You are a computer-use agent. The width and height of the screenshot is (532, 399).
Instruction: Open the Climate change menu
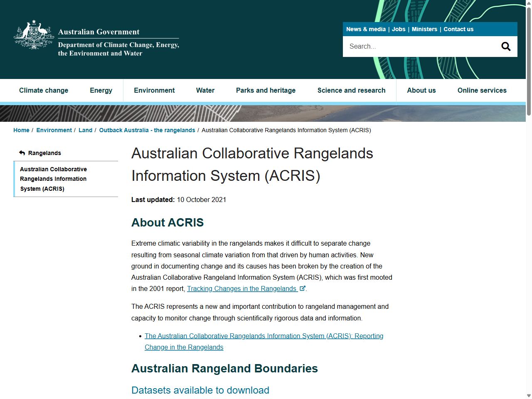pos(44,90)
